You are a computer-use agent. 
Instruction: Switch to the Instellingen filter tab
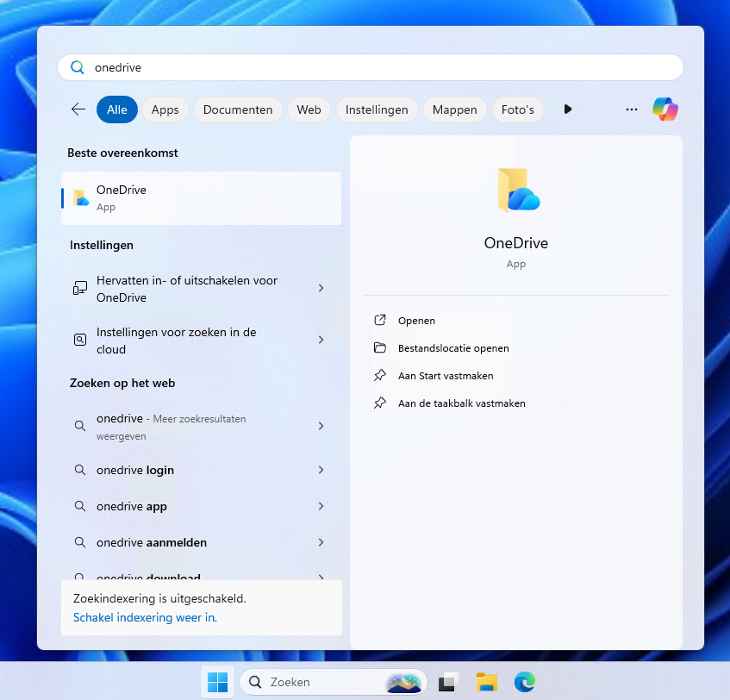coord(377,109)
